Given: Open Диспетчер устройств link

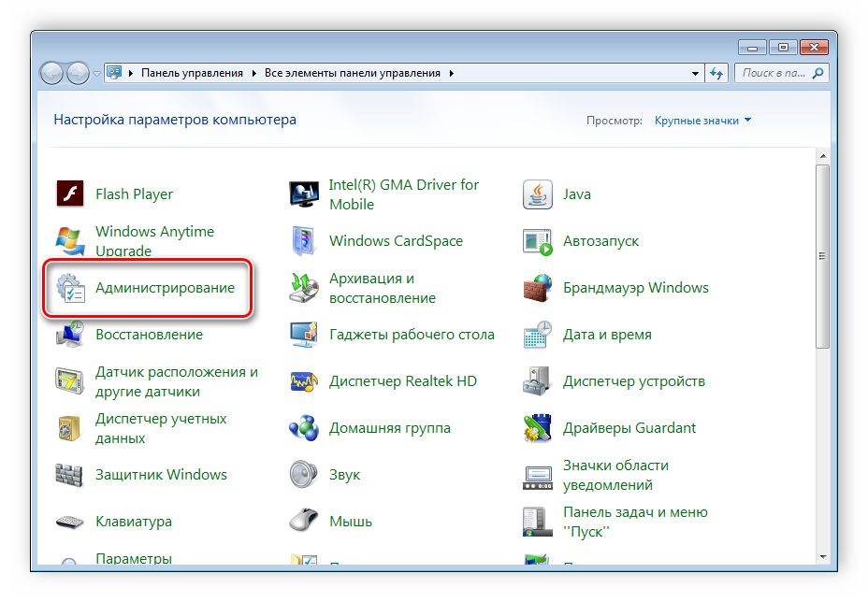Looking at the screenshot, I should pyautogui.click(x=633, y=381).
